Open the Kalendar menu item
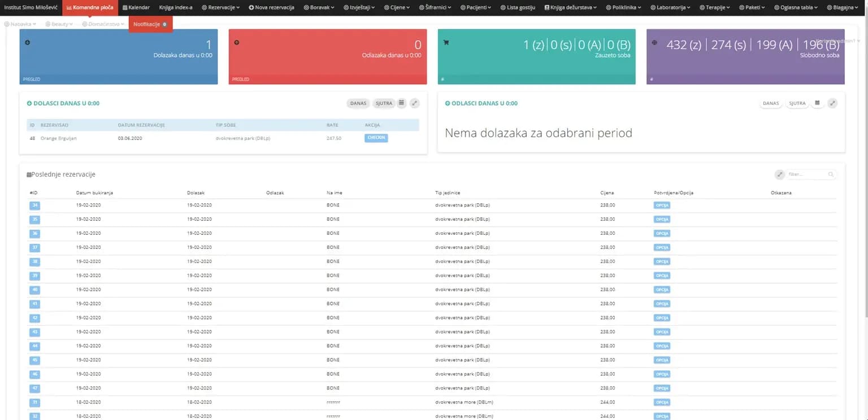This screenshot has width=868, height=420. [x=136, y=7]
